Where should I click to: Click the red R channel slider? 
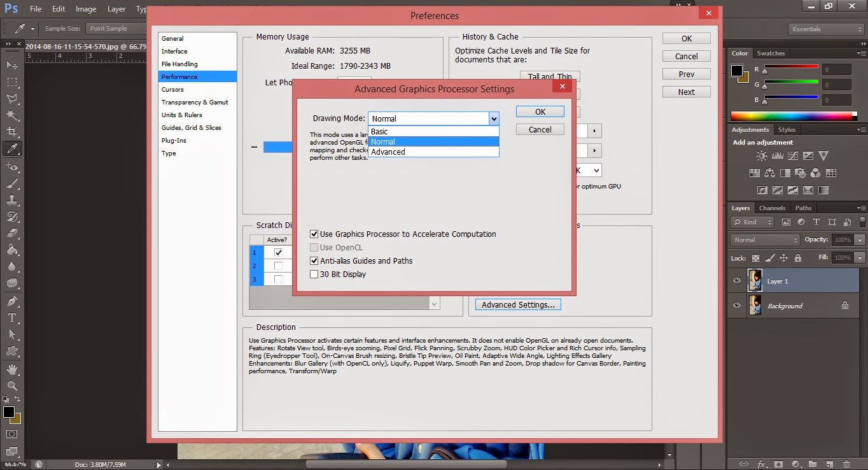coord(791,67)
